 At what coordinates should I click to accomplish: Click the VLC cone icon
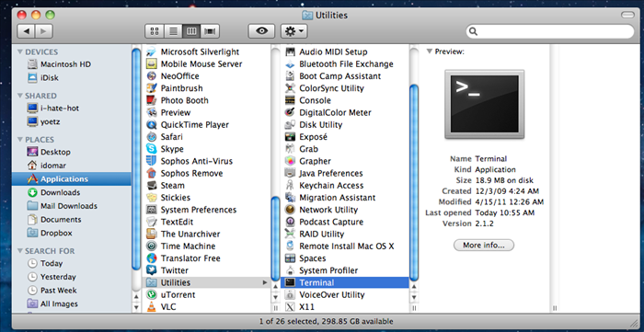click(152, 306)
